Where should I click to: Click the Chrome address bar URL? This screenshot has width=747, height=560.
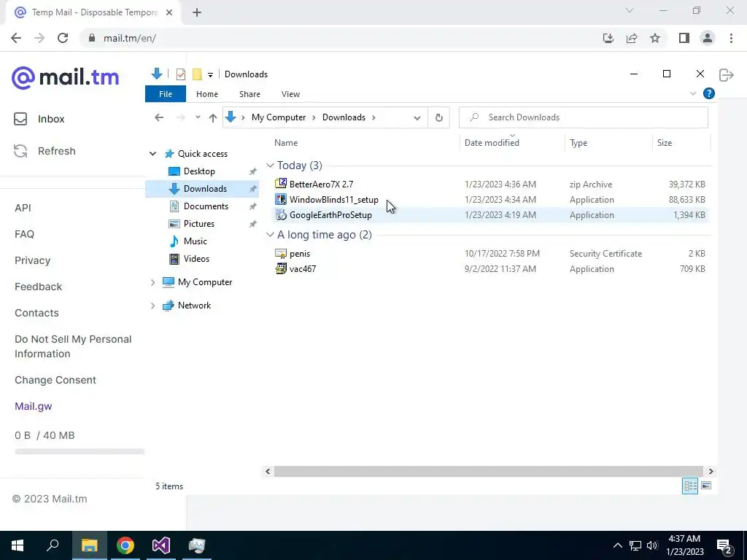[x=130, y=38]
